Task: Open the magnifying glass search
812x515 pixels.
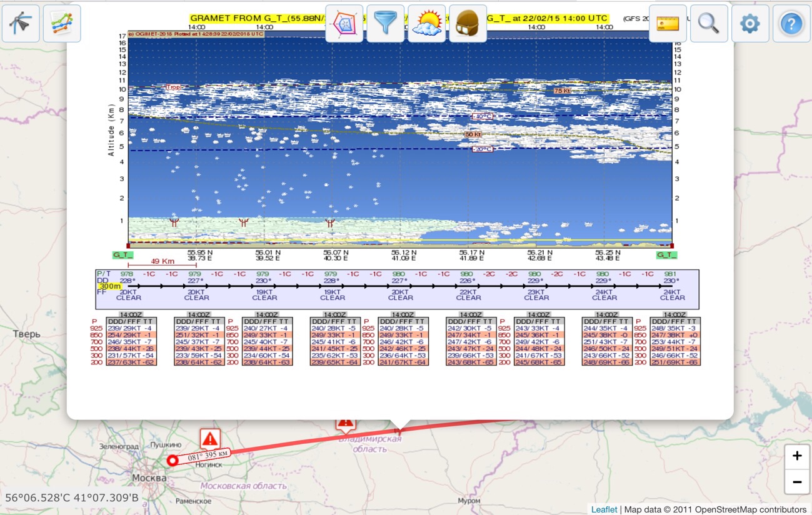Action: pyautogui.click(x=709, y=24)
